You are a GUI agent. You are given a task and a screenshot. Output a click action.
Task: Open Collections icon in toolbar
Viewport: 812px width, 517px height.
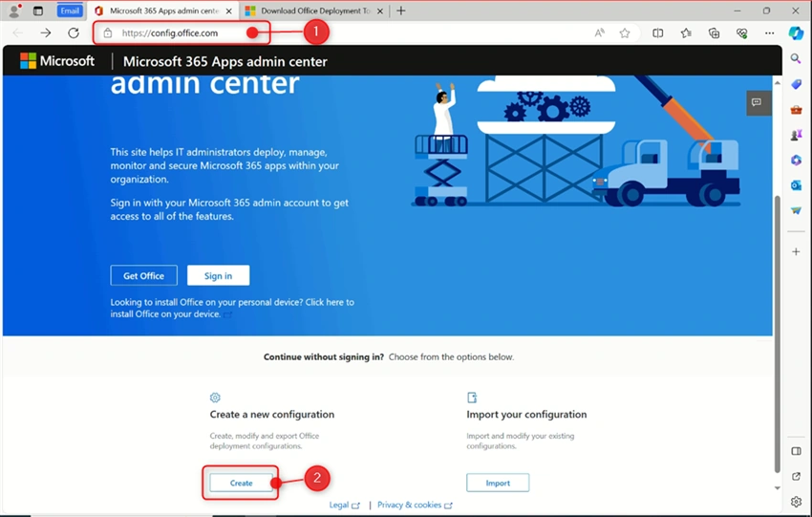(714, 33)
